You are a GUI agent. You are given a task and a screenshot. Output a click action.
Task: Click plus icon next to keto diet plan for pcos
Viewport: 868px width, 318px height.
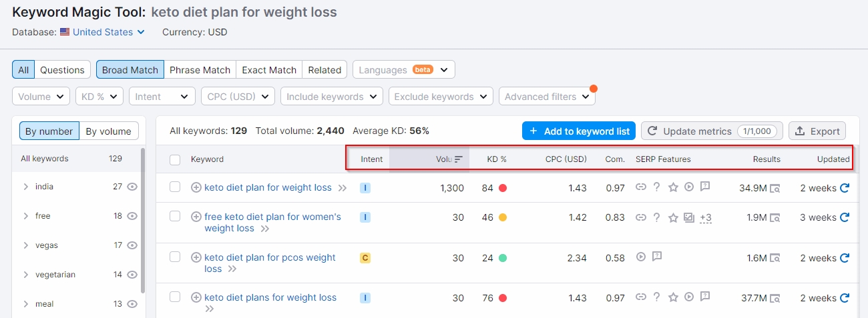[196, 257]
